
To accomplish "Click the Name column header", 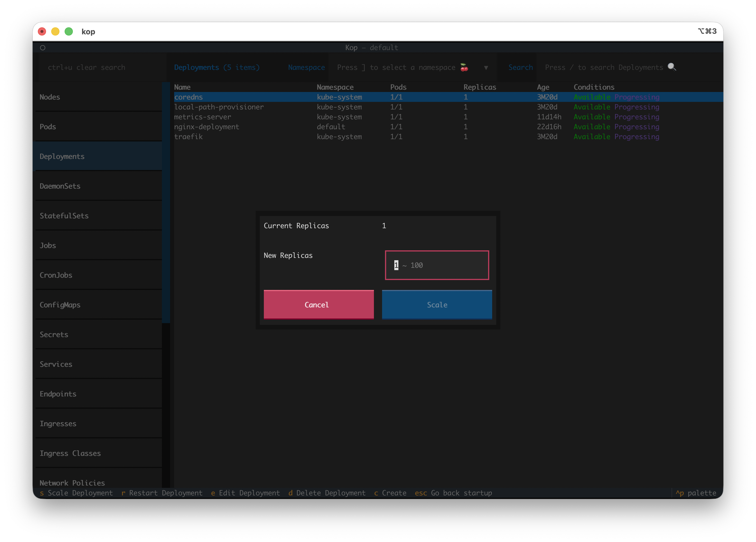I will tap(182, 87).
